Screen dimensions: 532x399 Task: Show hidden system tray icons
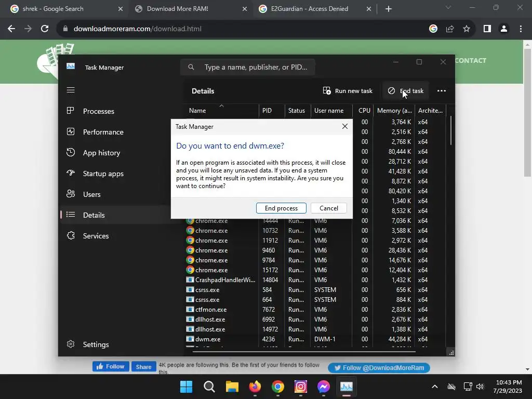coord(435,387)
